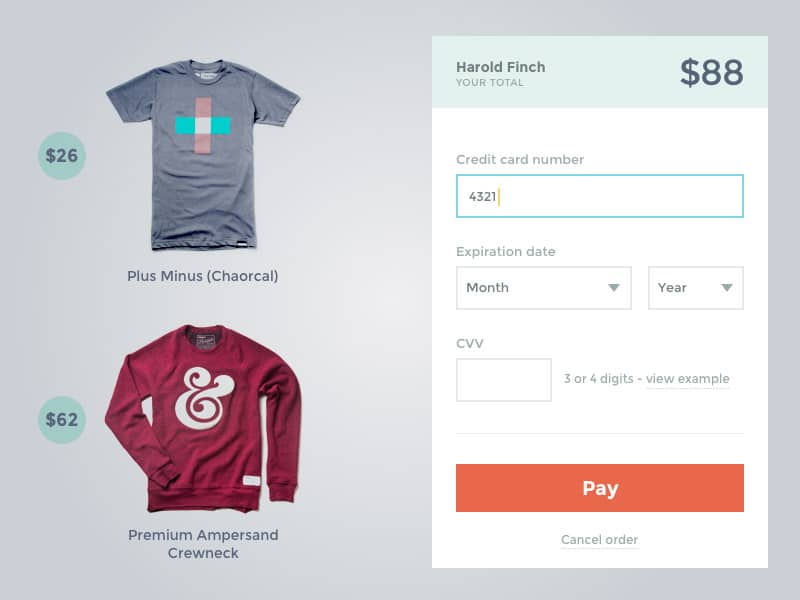Screen dimensions: 800x600
Task: Click the Year dropdown chevron arrow
Action: coord(727,288)
